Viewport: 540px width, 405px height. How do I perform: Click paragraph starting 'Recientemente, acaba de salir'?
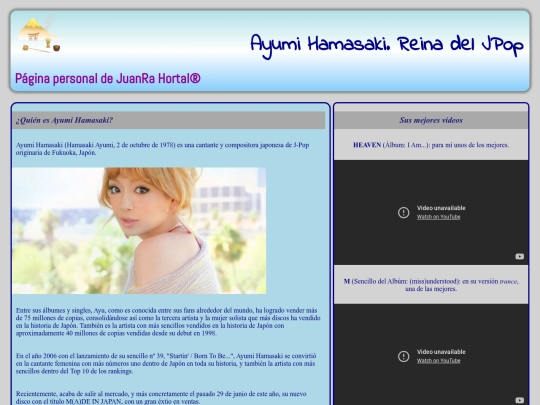161,397
